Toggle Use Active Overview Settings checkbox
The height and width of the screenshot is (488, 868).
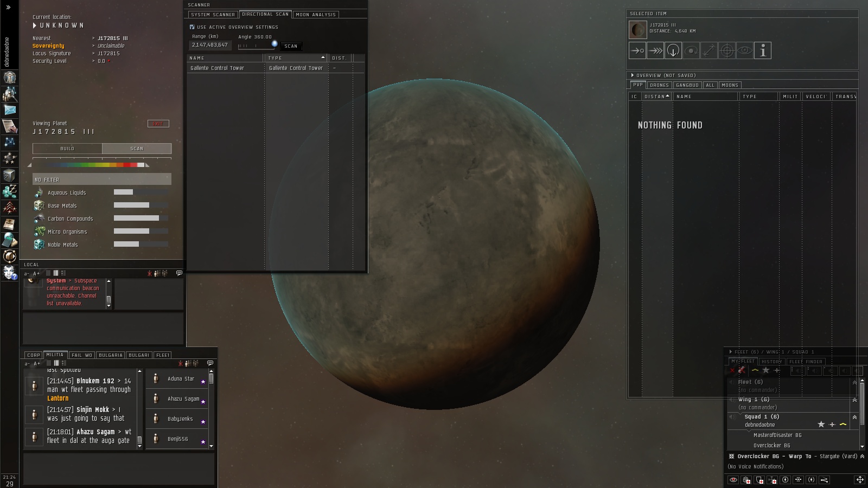[x=192, y=27]
